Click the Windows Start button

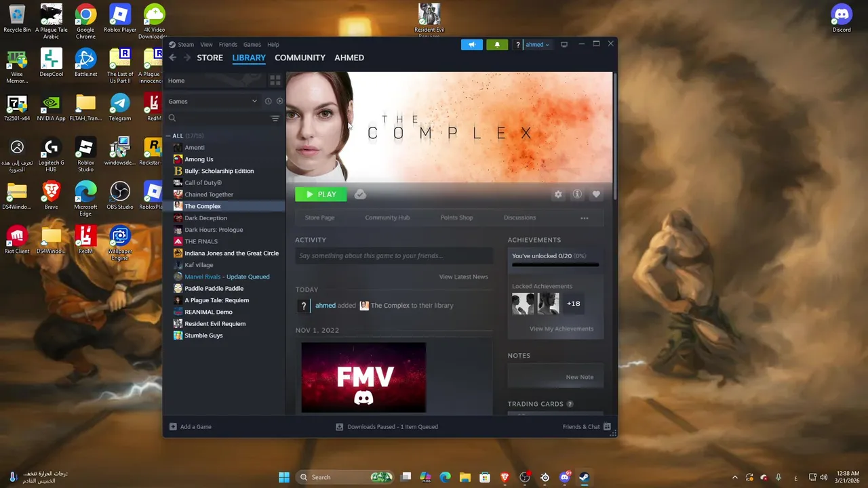(284, 477)
